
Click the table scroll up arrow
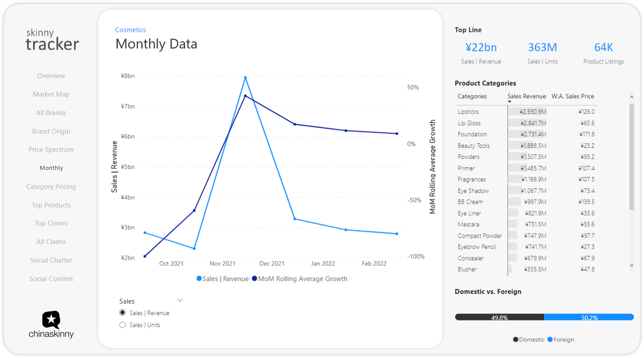[x=632, y=97]
